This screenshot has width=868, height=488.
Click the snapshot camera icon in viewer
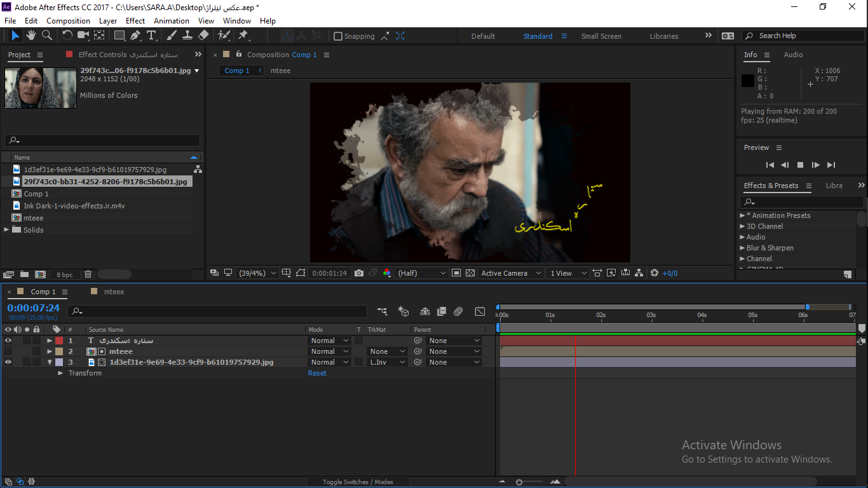(359, 273)
